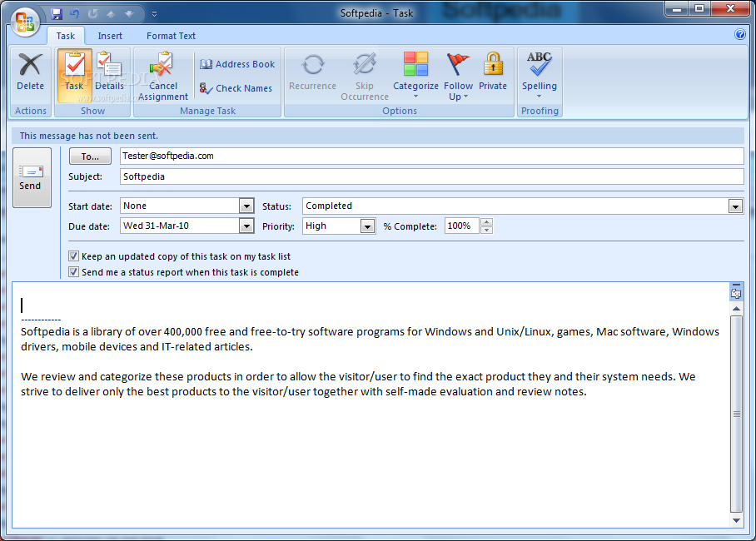Viewport: 756px width, 541px height.
Task: Send the task request
Action: 32,177
